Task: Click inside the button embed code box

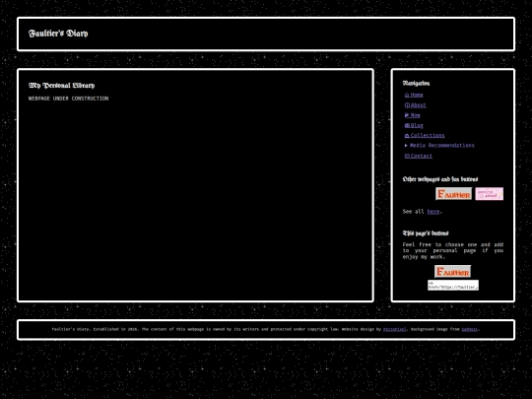Action: (453, 285)
